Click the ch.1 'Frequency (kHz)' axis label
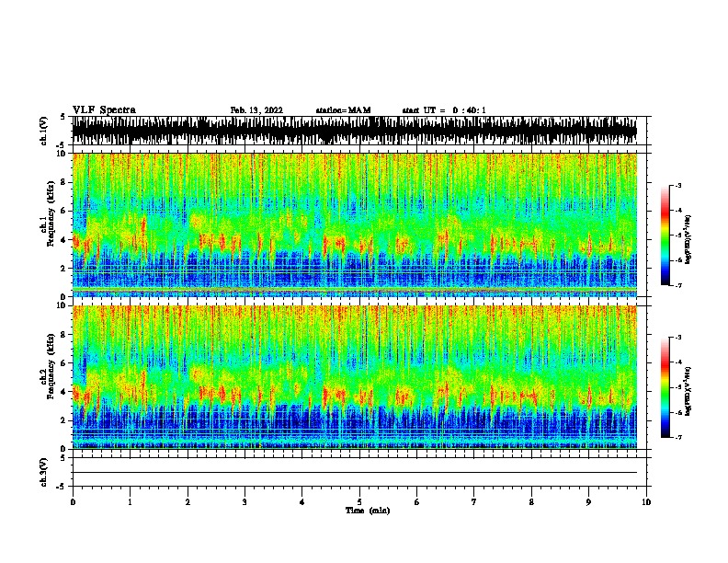This screenshot has height=563, width=728. coord(51,214)
